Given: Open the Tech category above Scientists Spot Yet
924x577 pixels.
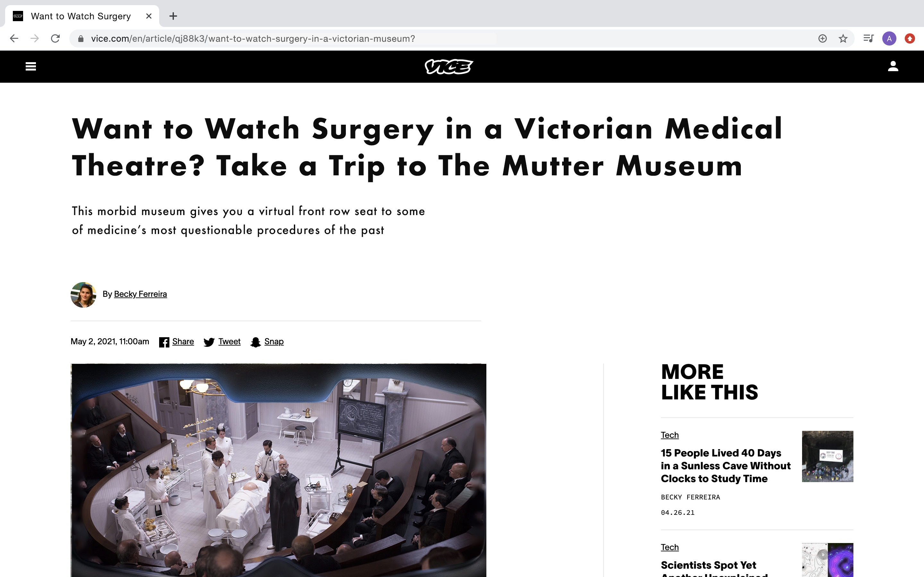Looking at the screenshot, I should [x=670, y=547].
